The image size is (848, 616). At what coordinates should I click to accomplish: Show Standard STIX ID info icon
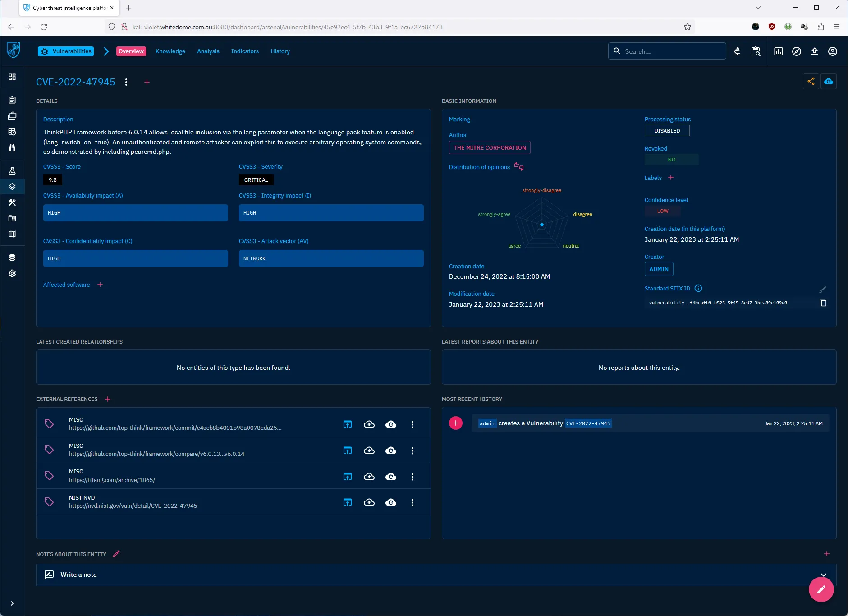click(x=698, y=288)
